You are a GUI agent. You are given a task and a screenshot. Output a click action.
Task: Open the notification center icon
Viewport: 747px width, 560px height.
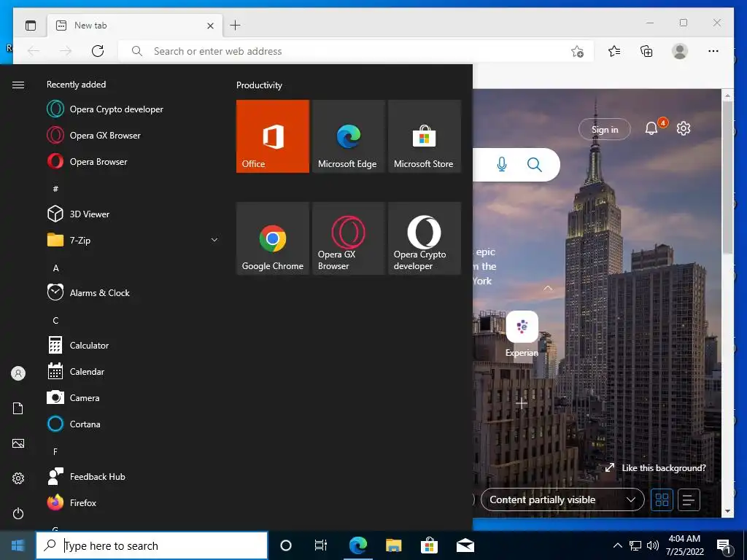(724, 546)
